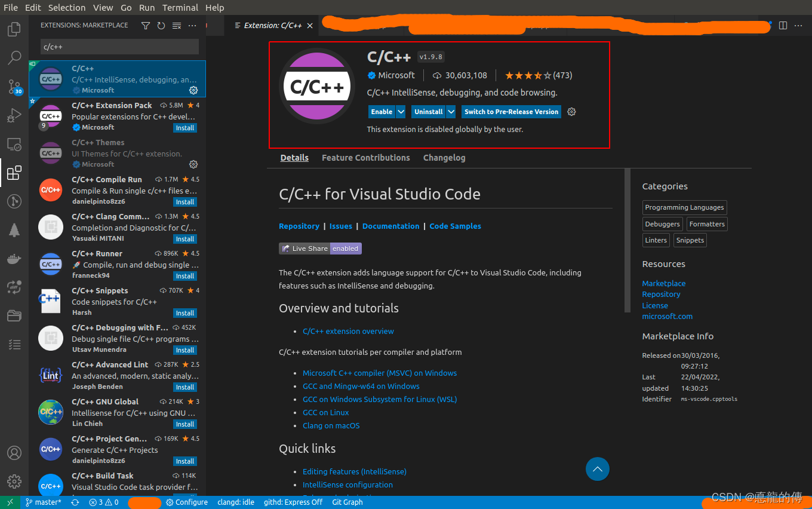
Task: Open gear for C/C++ list entry
Action: click(193, 90)
